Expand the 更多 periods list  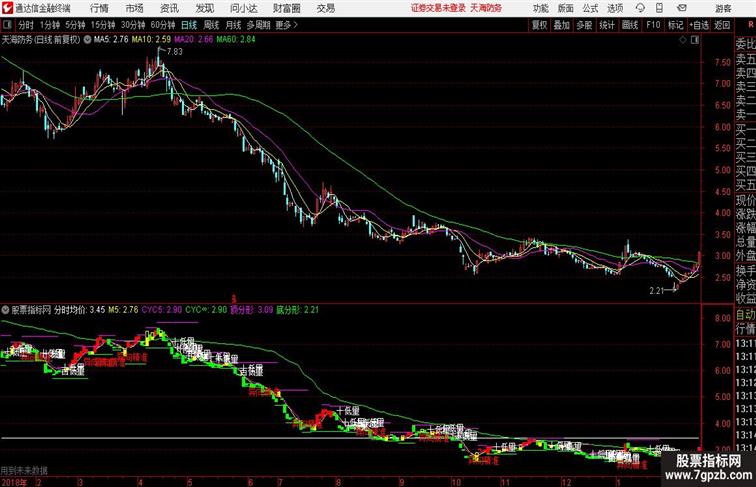(x=286, y=25)
